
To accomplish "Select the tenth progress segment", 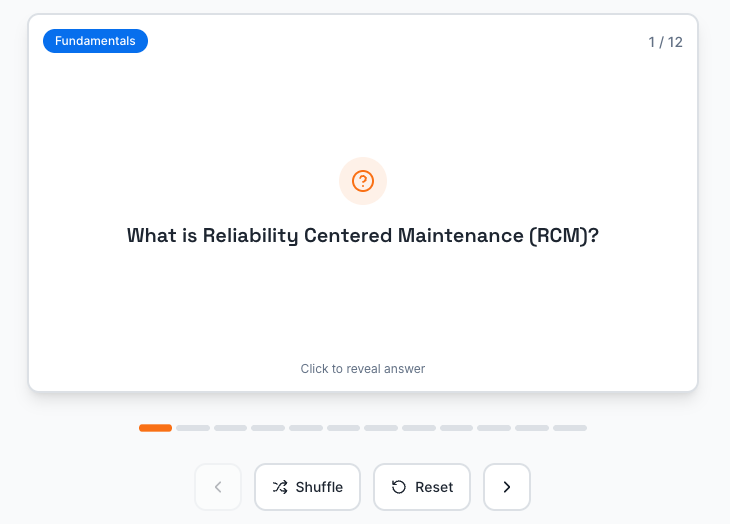I will point(494,428).
